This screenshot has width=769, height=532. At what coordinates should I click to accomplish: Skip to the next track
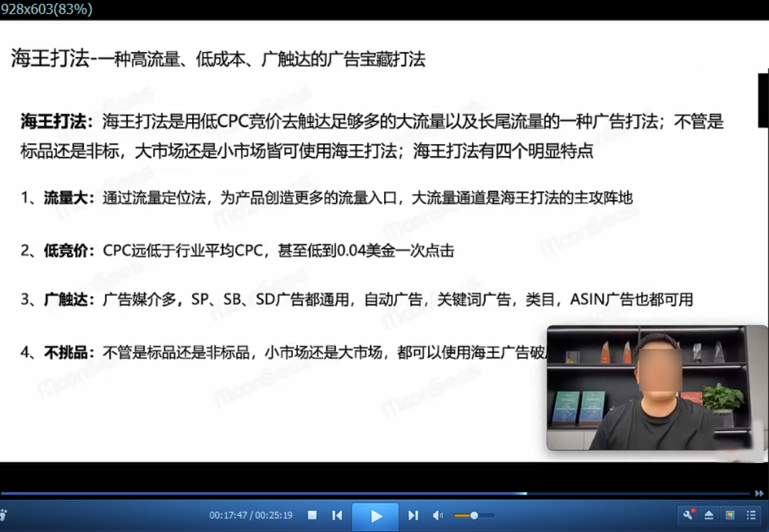[x=413, y=515]
